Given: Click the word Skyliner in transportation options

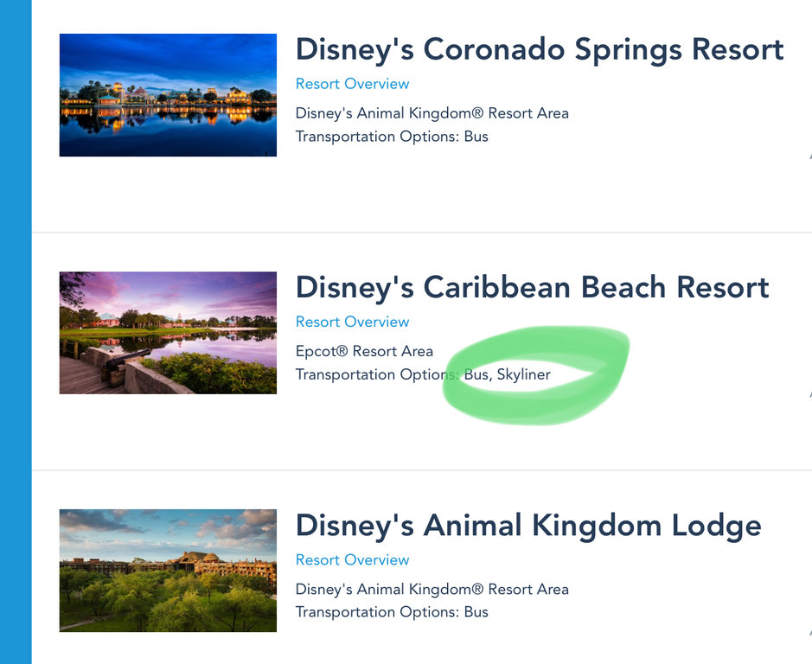Looking at the screenshot, I should [x=523, y=374].
